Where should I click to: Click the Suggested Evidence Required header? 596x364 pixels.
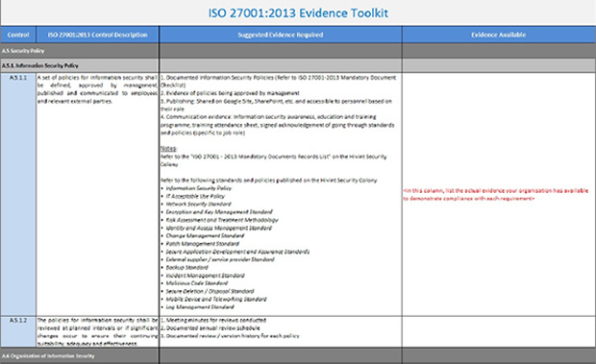[x=281, y=35]
